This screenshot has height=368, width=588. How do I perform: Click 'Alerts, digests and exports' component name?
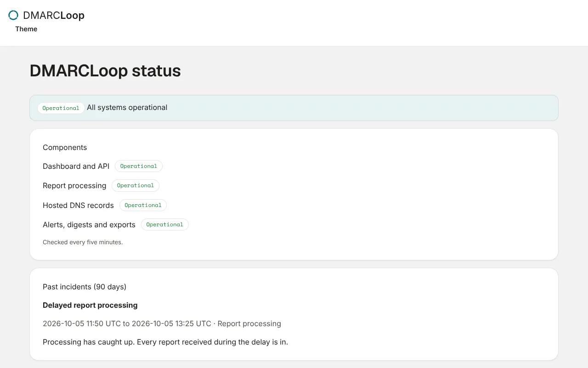(x=89, y=225)
